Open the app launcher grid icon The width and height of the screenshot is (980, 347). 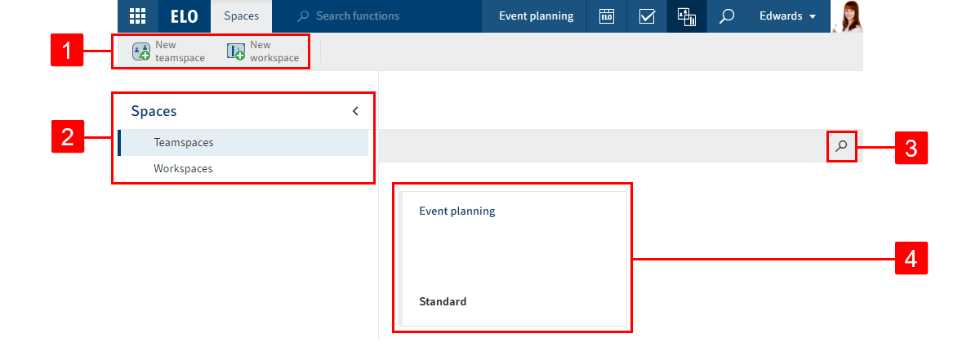tap(137, 16)
